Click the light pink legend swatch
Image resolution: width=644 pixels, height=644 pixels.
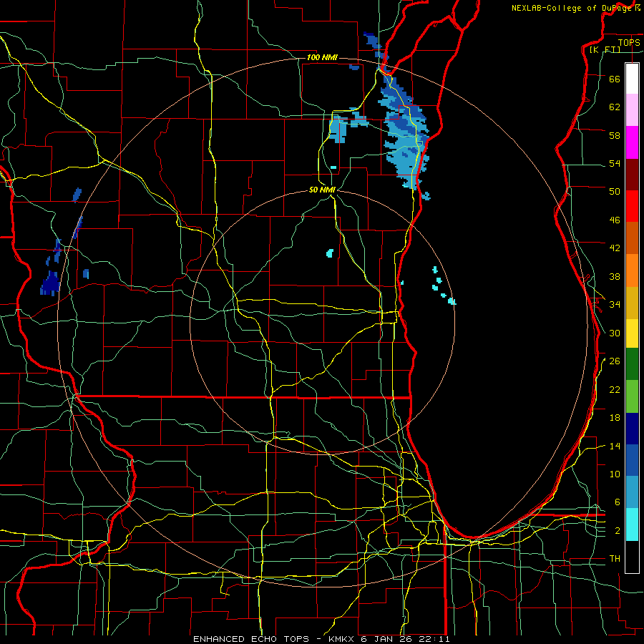pyautogui.click(x=632, y=109)
